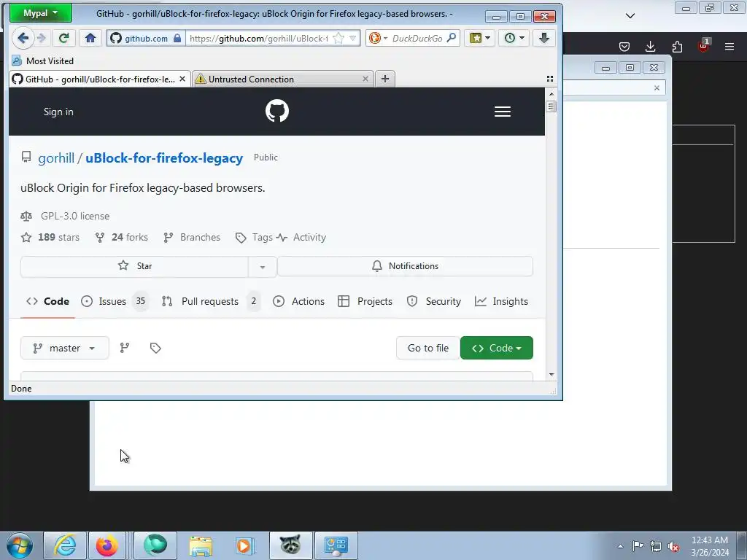
Task: Click the page scrollbar down arrow
Action: pyautogui.click(x=551, y=375)
